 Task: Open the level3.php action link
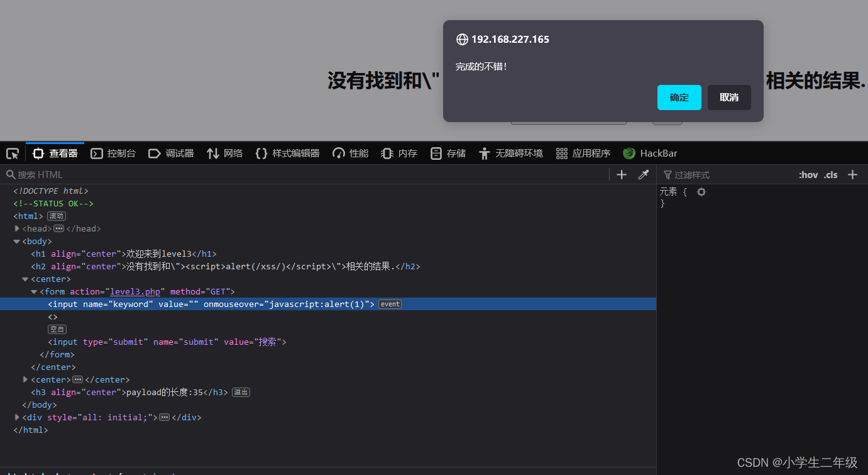click(135, 291)
